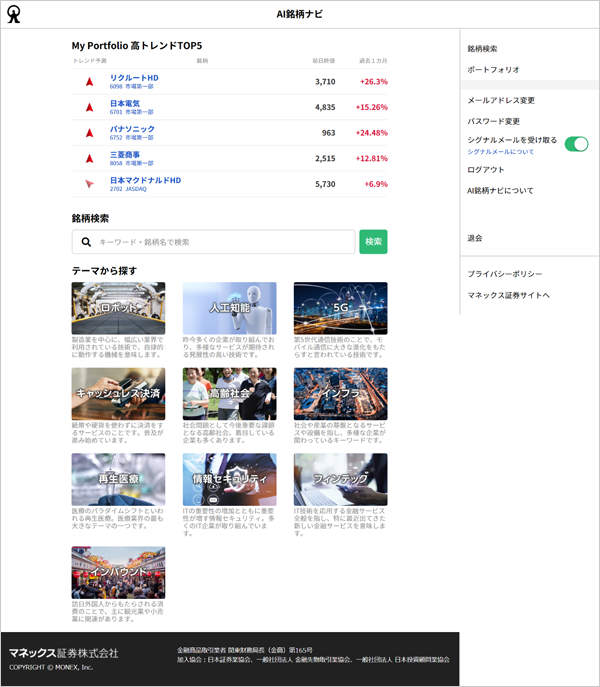Open the 5G theme thumbnail
The width and height of the screenshot is (600, 687).
[x=341, y=308]
